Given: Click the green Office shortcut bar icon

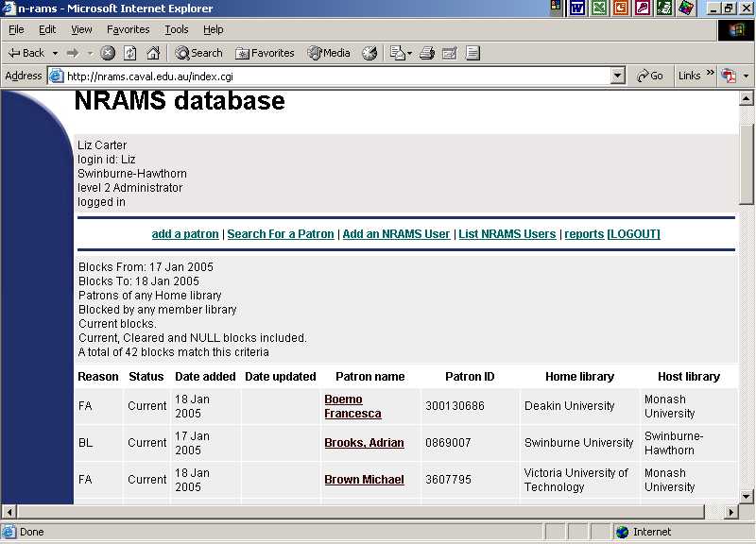Looking at the screenshot, I should click(x=664, y=8).
